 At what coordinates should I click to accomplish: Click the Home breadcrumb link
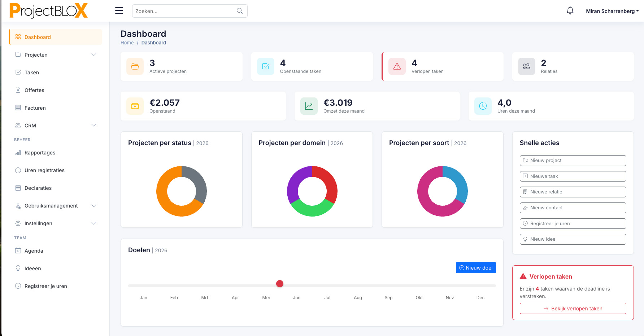coord(127,43)
